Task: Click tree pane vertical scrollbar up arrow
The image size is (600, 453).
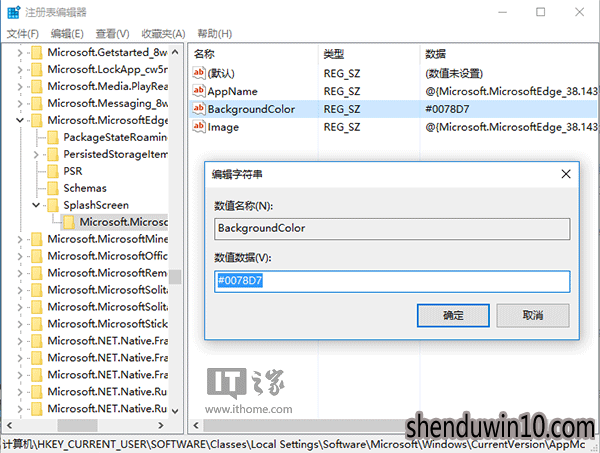Action: 175,52
